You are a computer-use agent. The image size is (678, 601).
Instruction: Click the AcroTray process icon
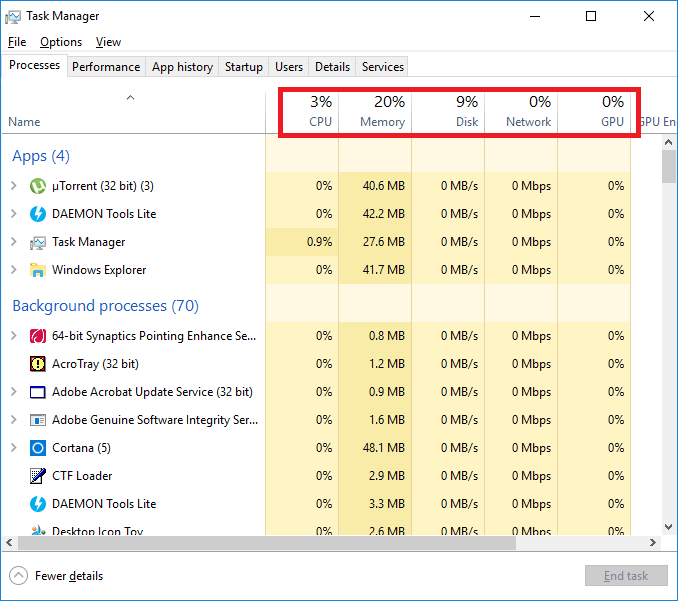click(x=38, y=364)
